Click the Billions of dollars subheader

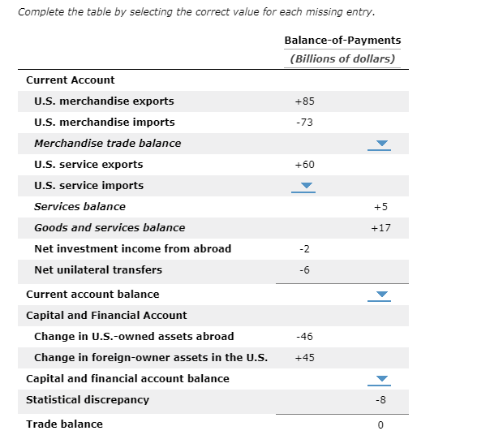pos(342,58)
